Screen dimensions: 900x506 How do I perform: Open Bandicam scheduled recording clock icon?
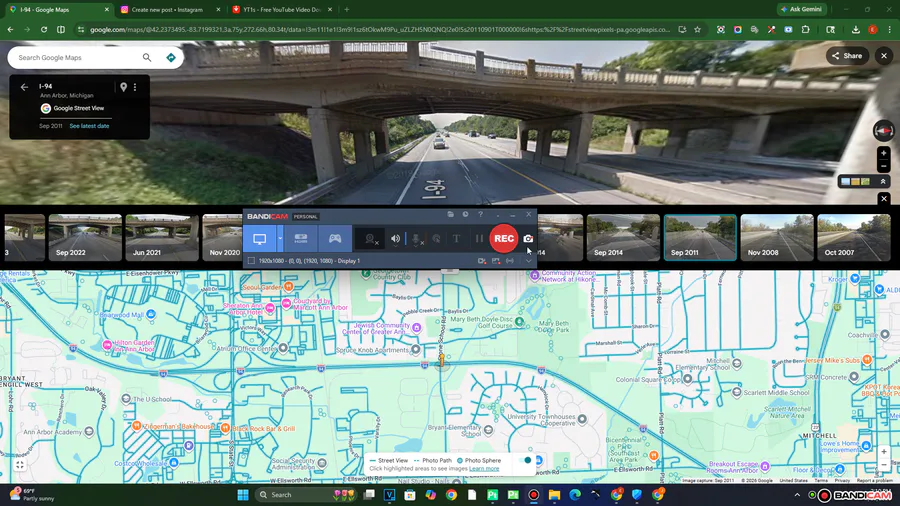tap(465, 215)
